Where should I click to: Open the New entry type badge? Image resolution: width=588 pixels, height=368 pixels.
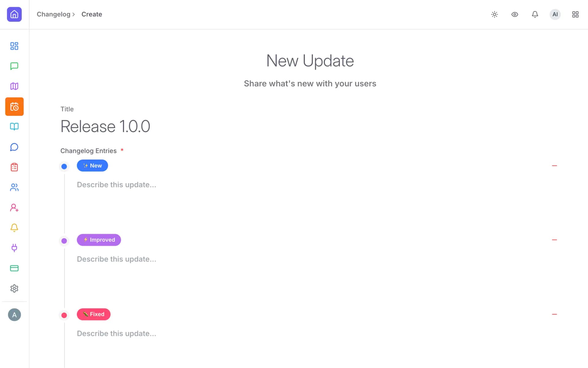(x=92, y=165)
